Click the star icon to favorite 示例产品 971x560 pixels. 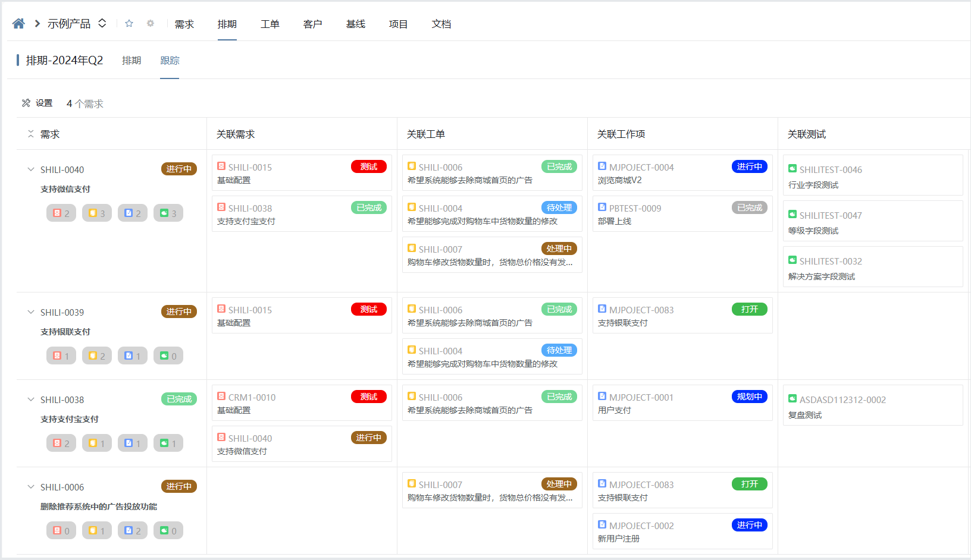[129, 23]
